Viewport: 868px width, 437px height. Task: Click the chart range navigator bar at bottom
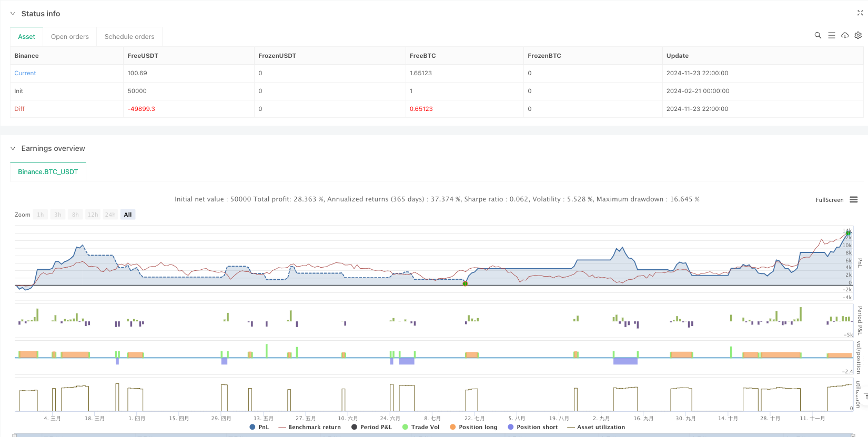pos(434,435)
